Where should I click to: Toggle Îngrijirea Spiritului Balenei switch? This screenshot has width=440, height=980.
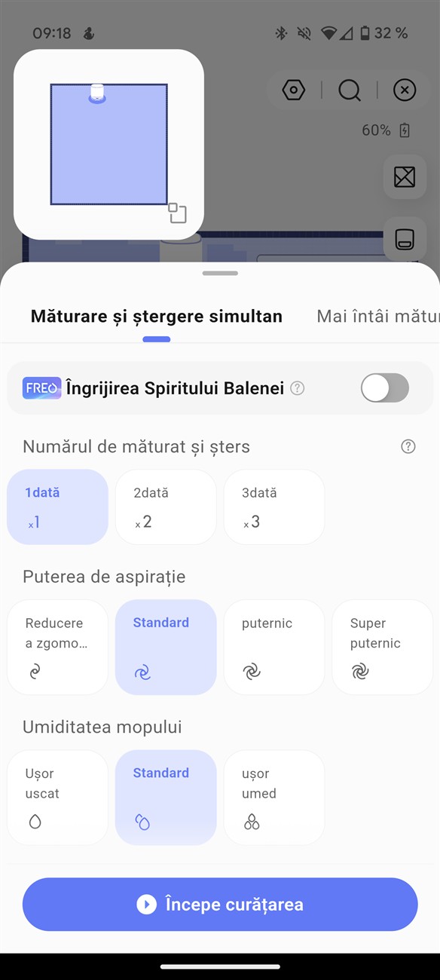[385, 388]
